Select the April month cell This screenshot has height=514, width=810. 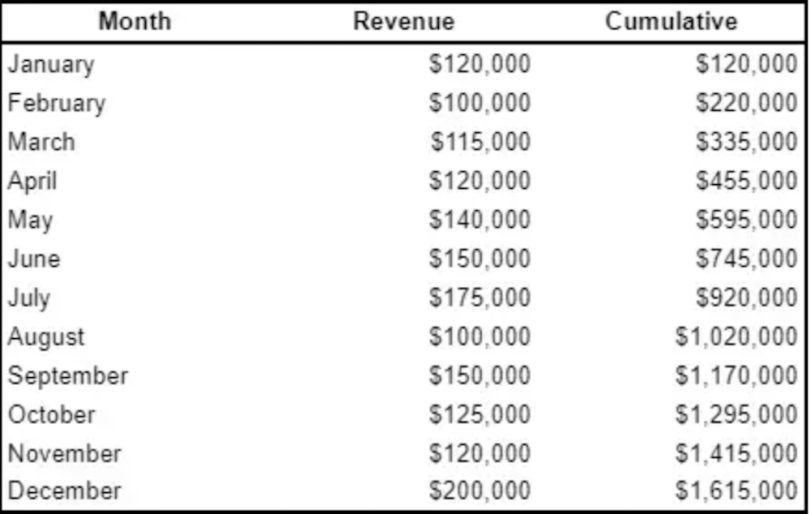click(33, 181)
